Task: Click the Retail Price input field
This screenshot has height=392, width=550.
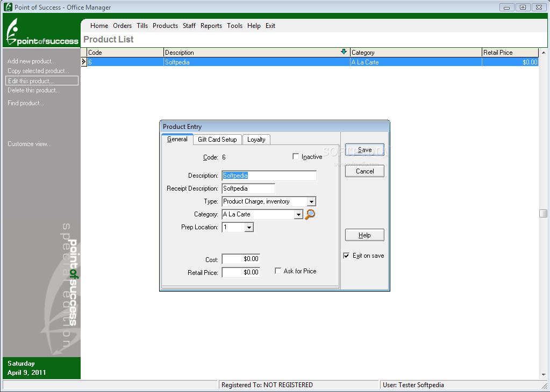Action: pos(241,272)
